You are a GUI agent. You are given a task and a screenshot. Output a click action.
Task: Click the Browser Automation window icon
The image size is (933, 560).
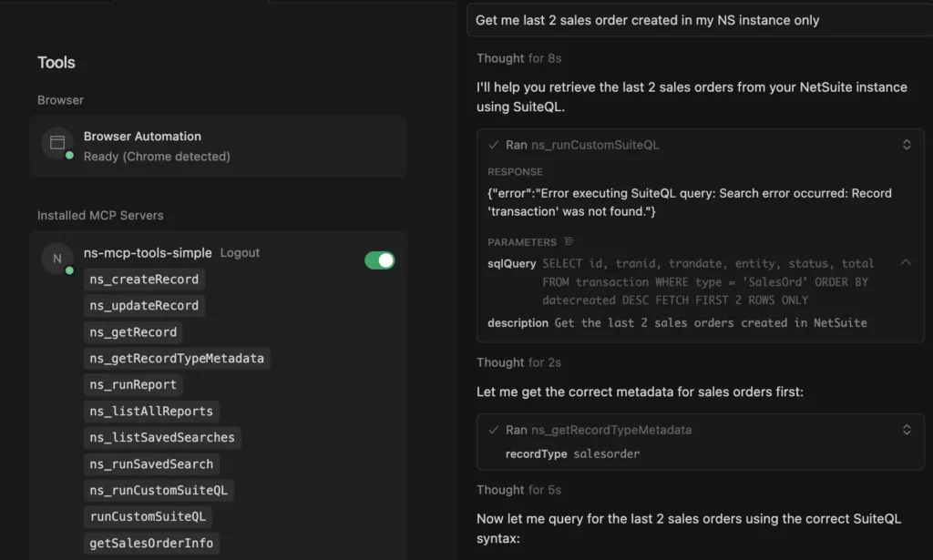(57, 143)
